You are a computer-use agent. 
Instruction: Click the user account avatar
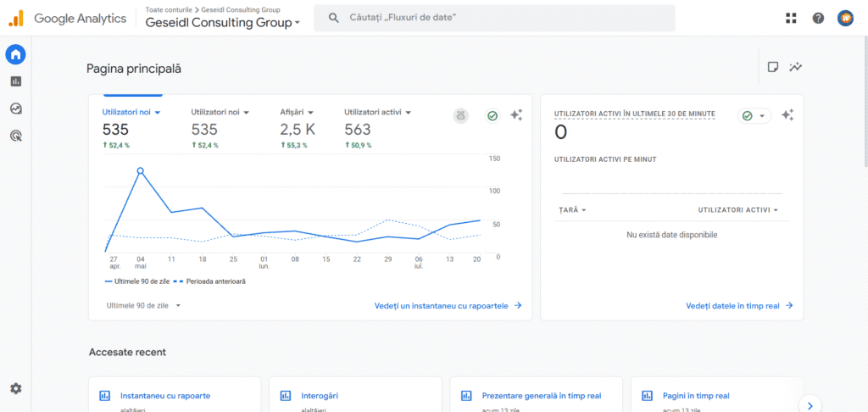click(845, 18)
